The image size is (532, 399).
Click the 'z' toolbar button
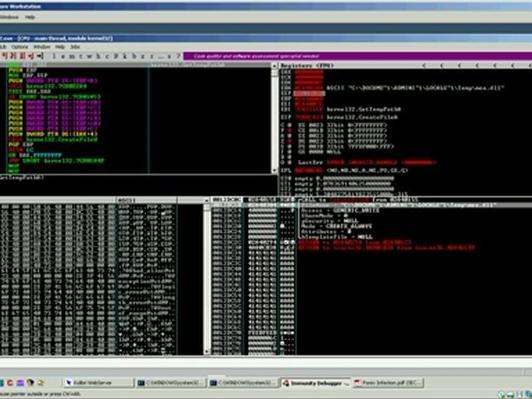click(x=143, y=57)
